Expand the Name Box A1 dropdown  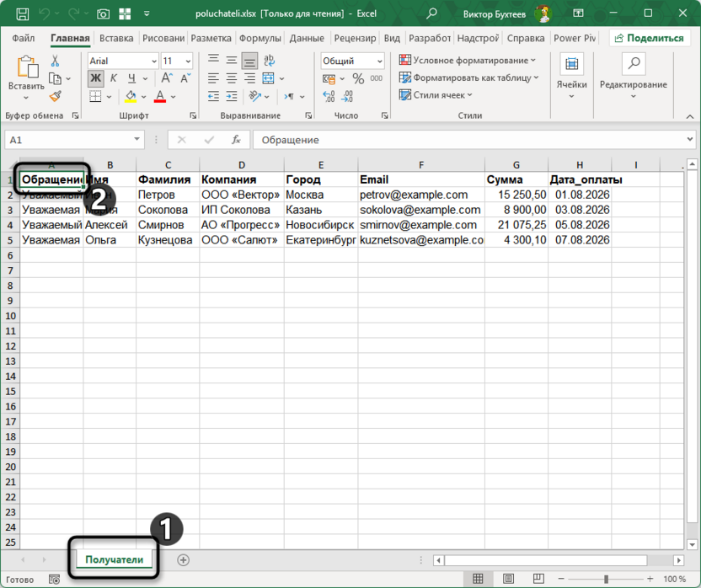[136, 140]
